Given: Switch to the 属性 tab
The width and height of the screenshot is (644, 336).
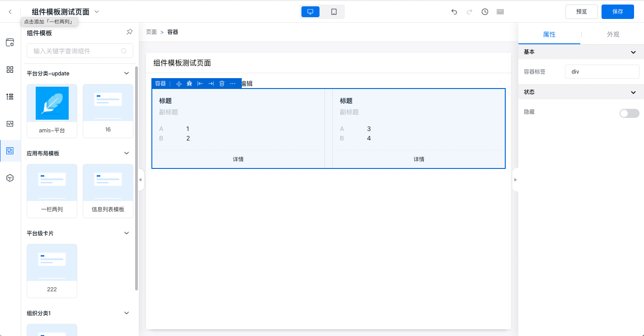Looking at the screenshot, I should point(549,34).
